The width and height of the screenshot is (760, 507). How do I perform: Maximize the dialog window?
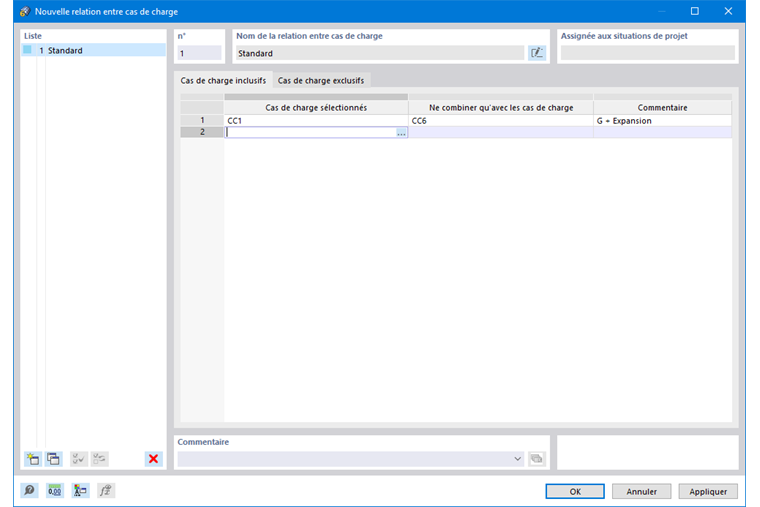695,11
